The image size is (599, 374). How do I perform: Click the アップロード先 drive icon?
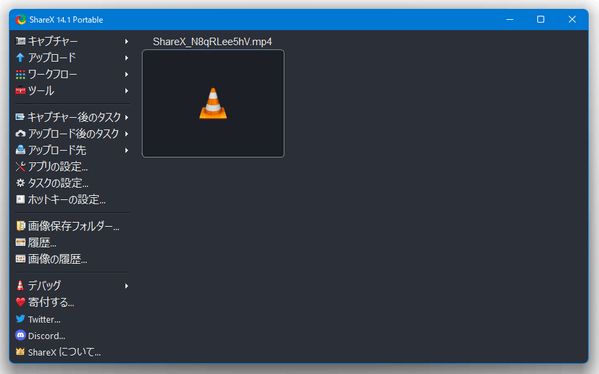click(x=20, y=150)
